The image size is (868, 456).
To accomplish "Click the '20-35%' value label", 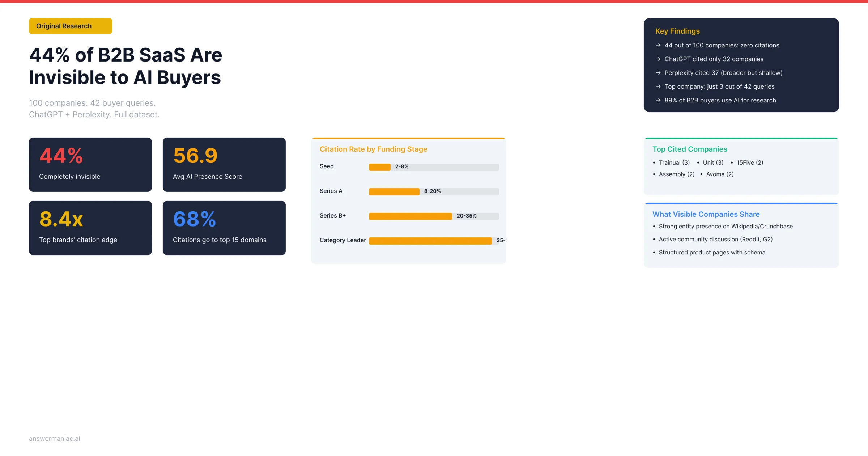I will pyautogui.click(x=467, y=216).
